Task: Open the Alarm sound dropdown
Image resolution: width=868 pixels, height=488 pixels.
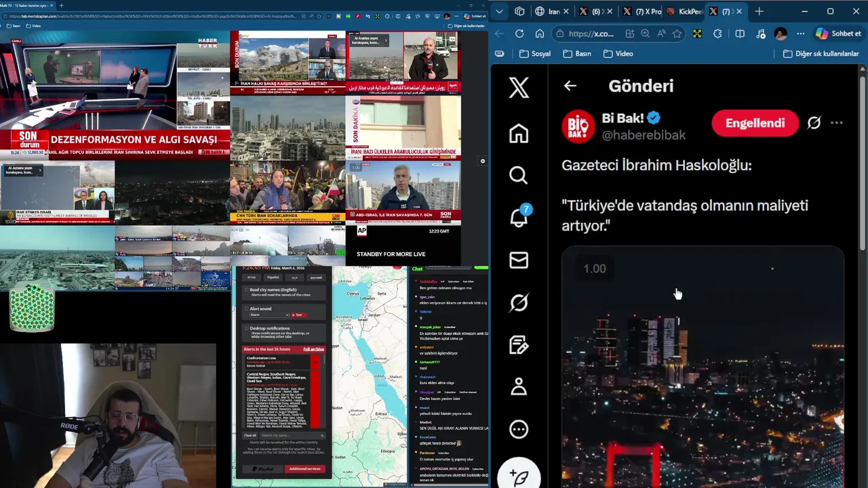Action: pyautogui.click(x=269, y=314)
